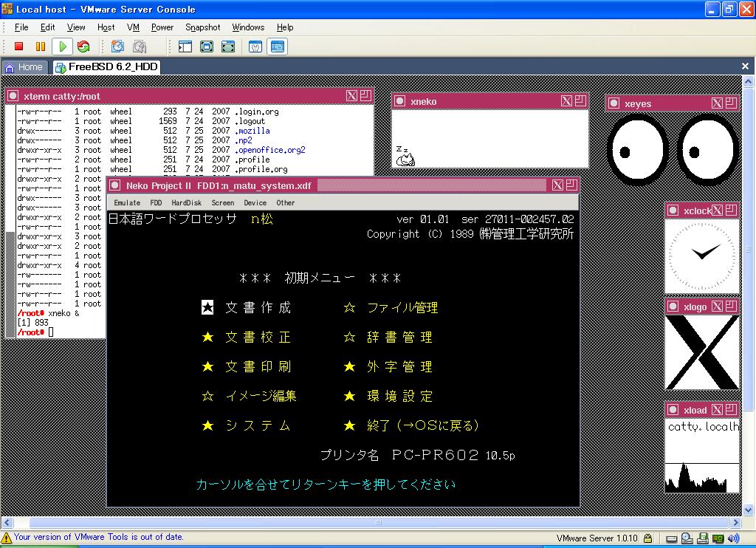Click the yellow warning icon in status bar

click(6, 538)
